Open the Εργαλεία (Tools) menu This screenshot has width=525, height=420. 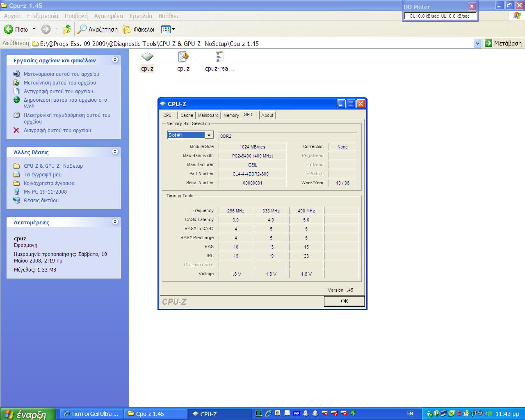pos(141,16)
